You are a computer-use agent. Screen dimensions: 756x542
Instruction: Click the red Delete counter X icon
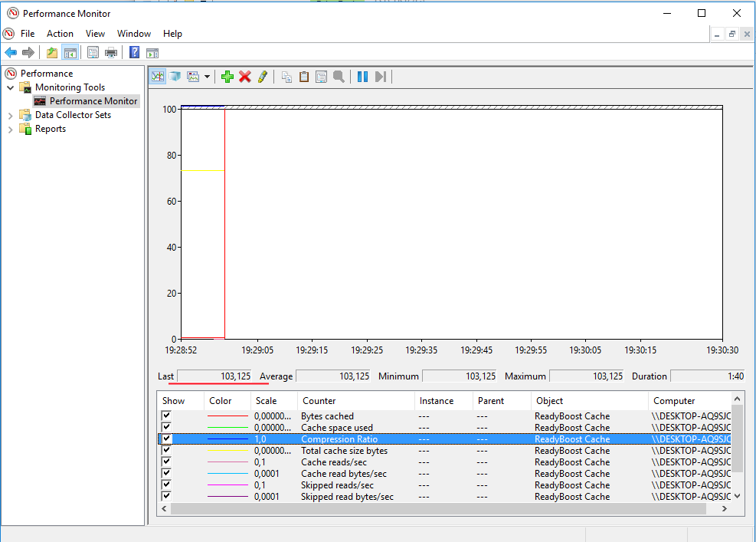[x=245, y=77]
